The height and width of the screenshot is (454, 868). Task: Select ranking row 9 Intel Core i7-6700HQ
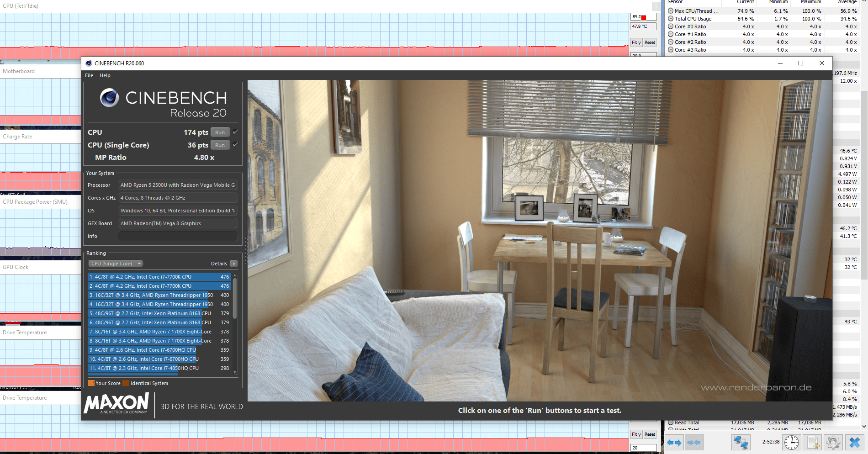point(159,350)
